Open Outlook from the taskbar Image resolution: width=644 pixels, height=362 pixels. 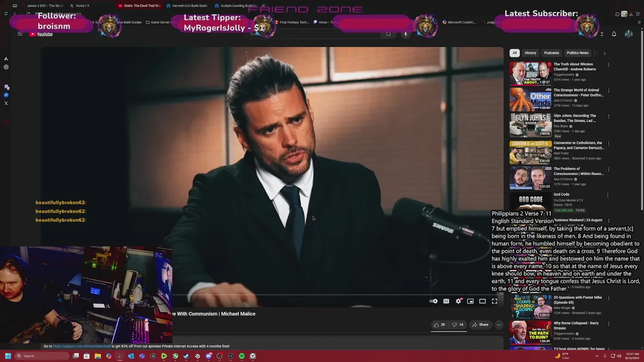click(x=131, y=356)
